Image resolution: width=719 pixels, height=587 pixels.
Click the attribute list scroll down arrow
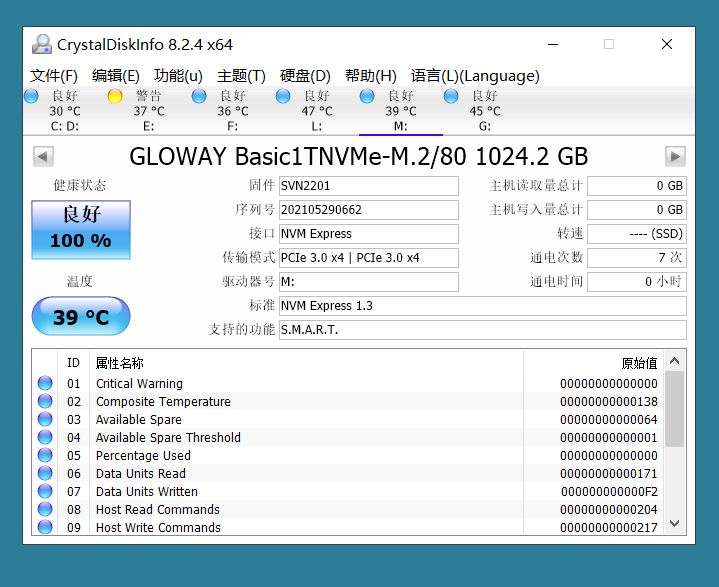675,523
